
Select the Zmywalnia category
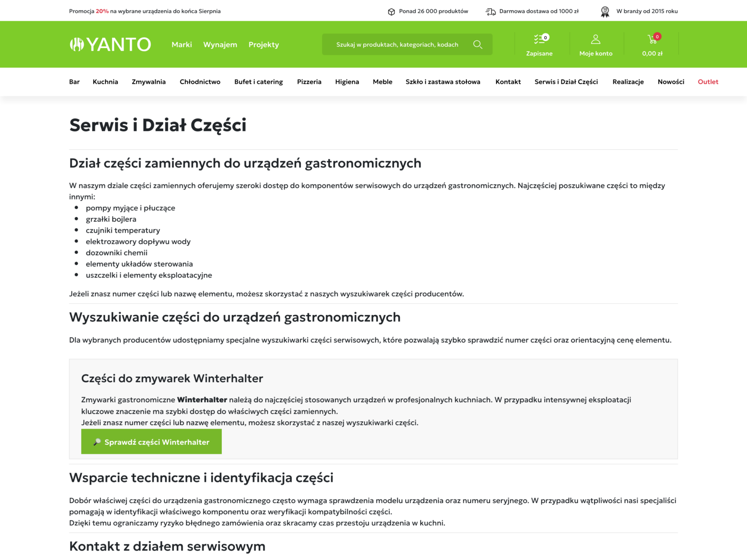point(149,82)
